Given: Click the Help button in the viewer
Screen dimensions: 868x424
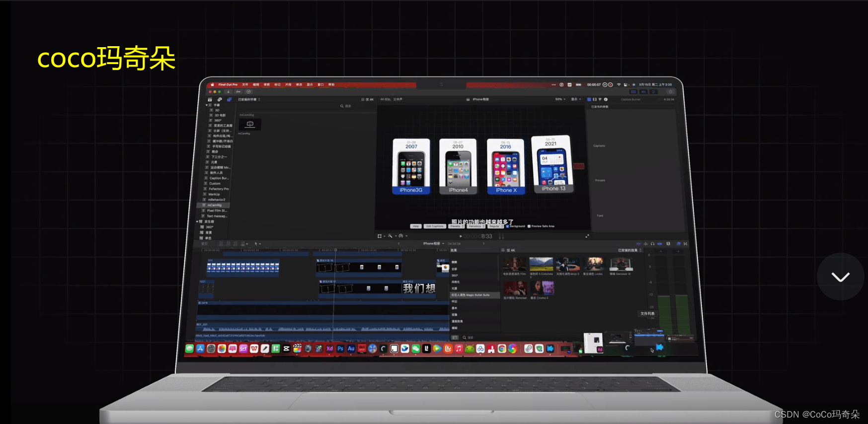Looking at the screenshot, I should pyautogui.click(x=416, y=226).
